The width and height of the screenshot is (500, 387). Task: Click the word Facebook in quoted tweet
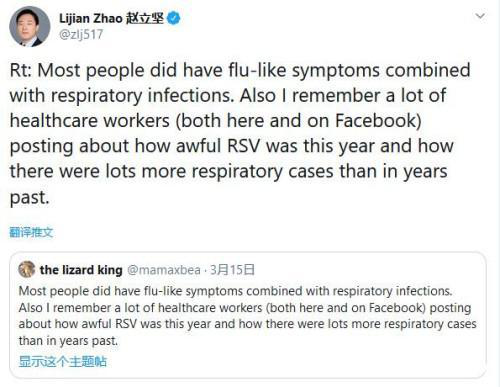(397, 308)
